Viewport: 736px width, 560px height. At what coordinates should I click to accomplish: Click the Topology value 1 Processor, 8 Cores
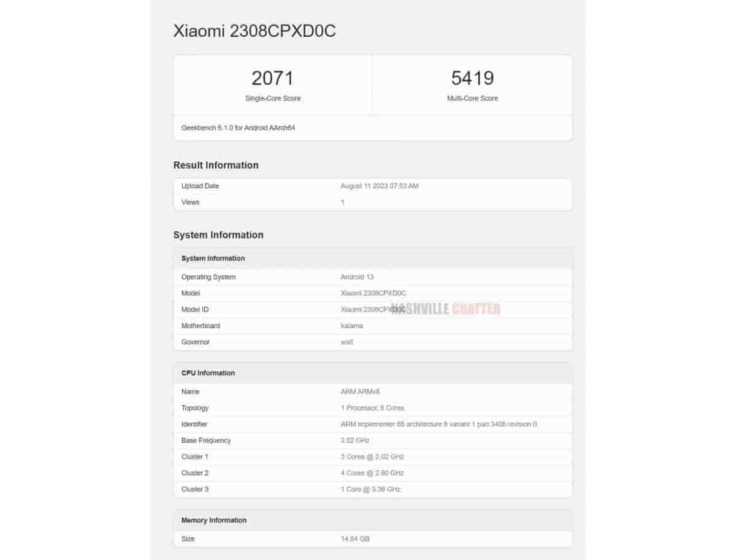coord(372,408)
